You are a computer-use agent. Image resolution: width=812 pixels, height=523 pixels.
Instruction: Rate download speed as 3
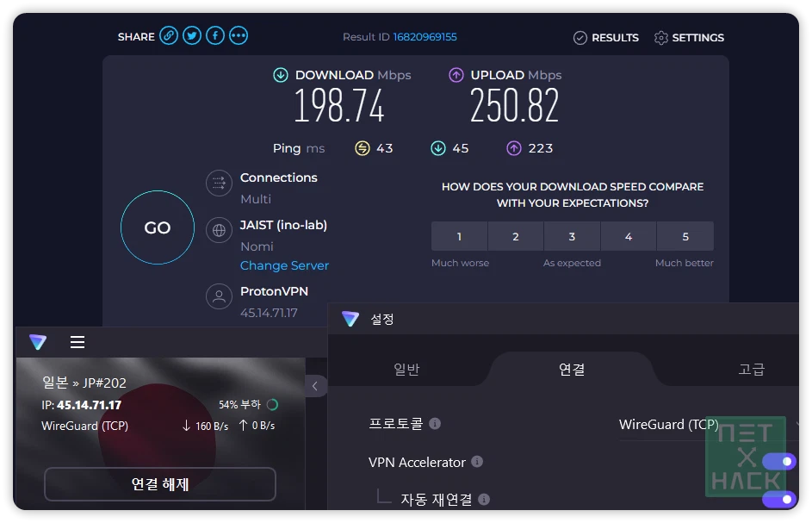pos(572,236)
